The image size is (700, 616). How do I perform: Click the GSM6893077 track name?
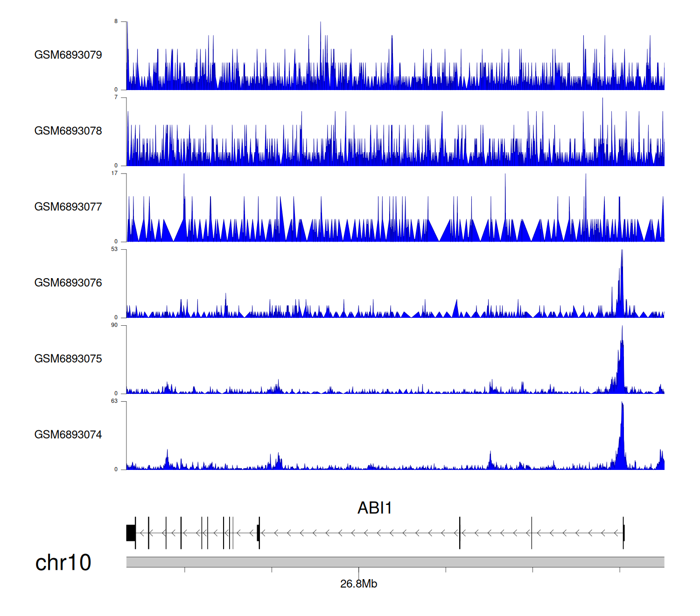68,207
